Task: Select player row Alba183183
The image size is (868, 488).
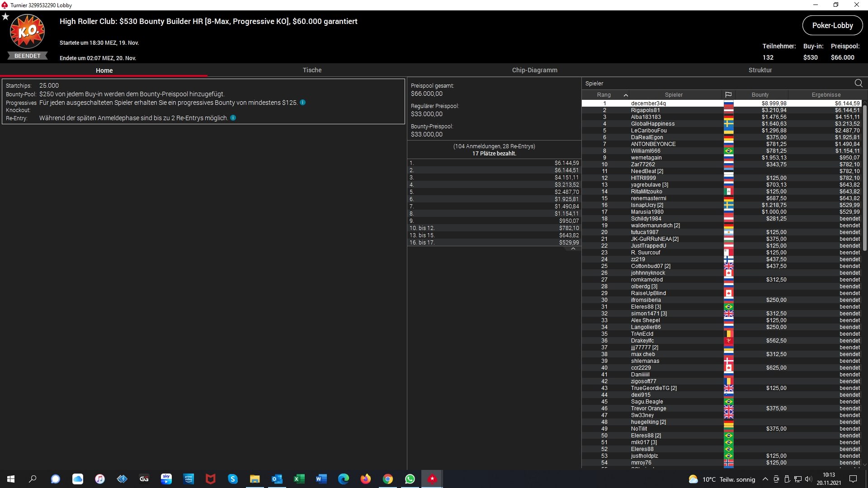Action: (x=722, y=117)
